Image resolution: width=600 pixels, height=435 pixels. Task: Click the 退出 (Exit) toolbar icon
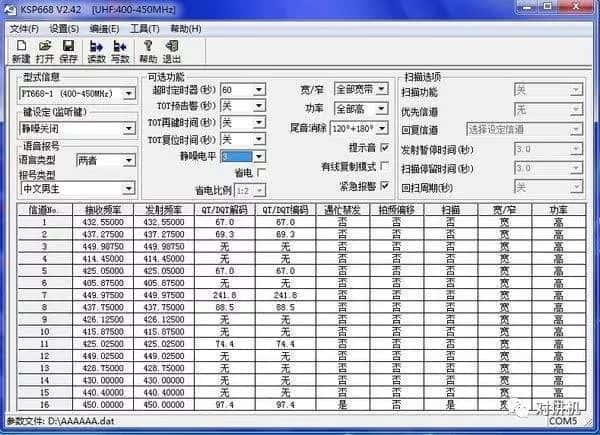click(172, 51)
